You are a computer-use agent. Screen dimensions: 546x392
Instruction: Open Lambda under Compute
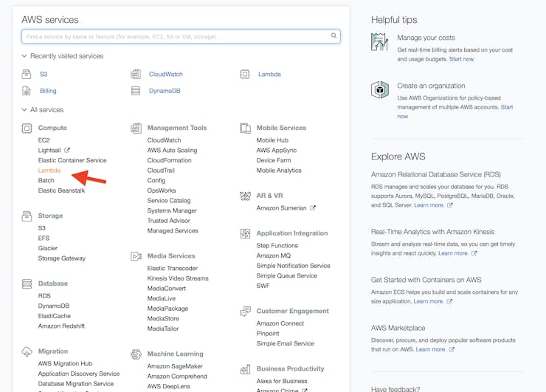[x=49, y=171]
